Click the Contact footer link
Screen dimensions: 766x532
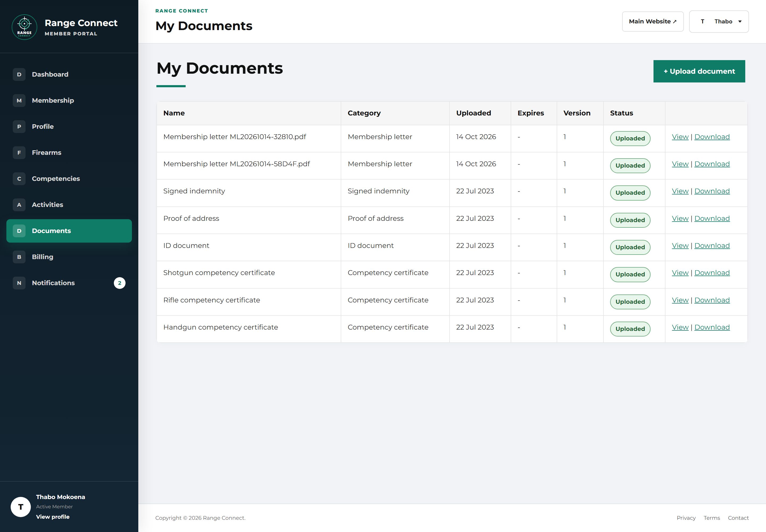click(x=738, y=518)
